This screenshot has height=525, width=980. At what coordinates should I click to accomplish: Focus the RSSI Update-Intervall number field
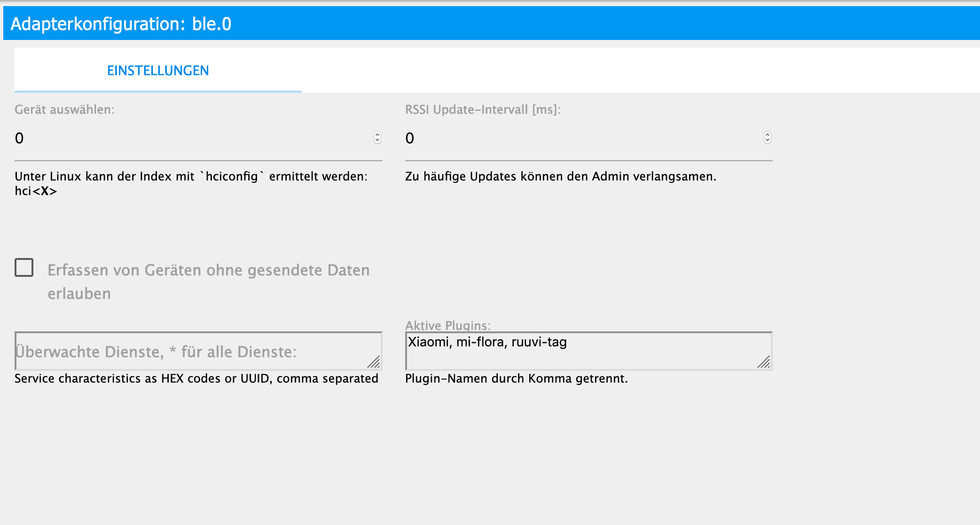click(x=578, y=138)
